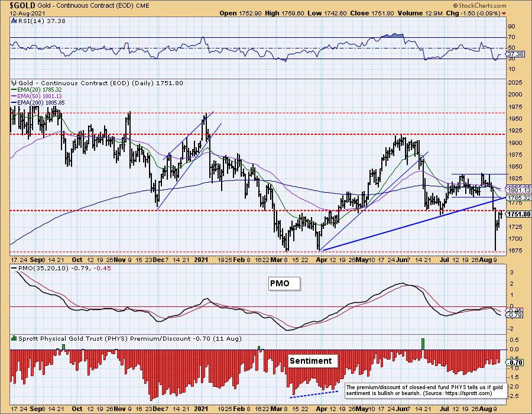Click the EMA(200) 1805.85 legend entry
This screenshot has height=414, width=532.
(x=38, y=102)
